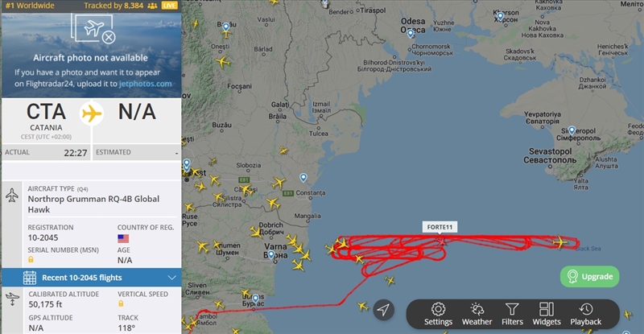Open the Weather overlay options
Viewport: 644px width, 334px height.
[477, 314]
